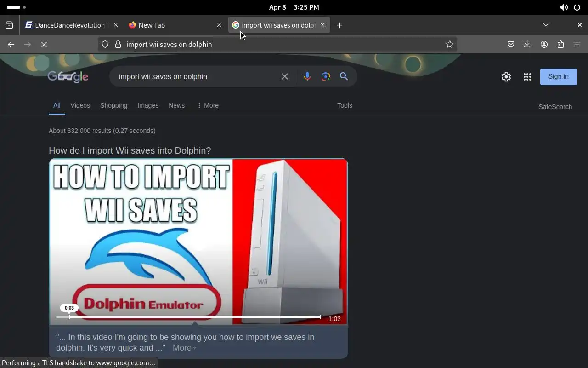Screen dimensions: 588x368
Task: Close the DanceDanceRevolution tab
Action: [x=116, y=25]
